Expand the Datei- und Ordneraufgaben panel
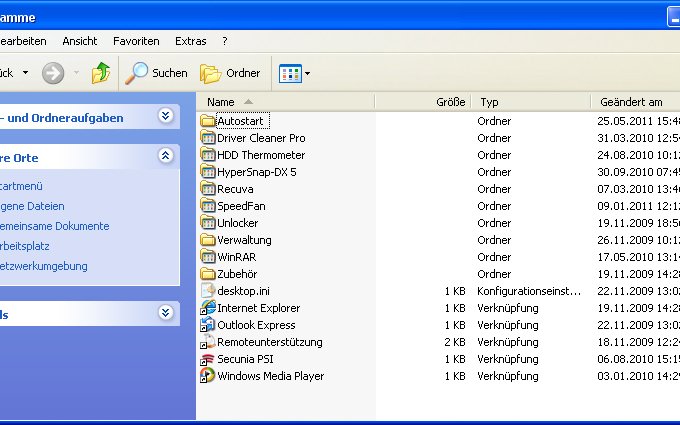This screenshot has width=680, height=425. click(x=165, y=116)
